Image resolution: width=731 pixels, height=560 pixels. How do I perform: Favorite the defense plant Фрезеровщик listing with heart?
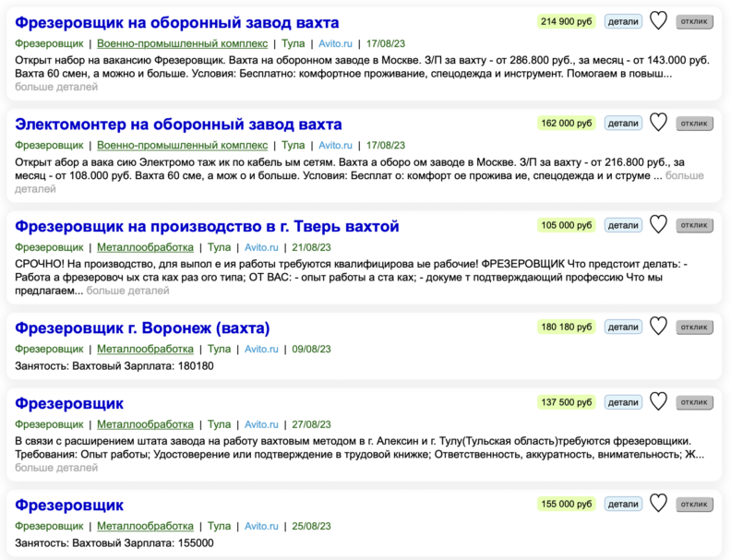click(658, 20)
